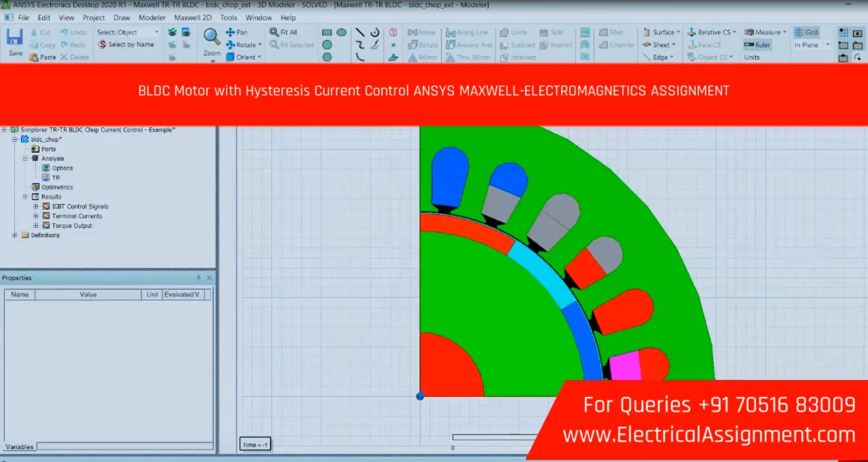Pin the Properties panel
868x462 pixels.
click(199, 278)
